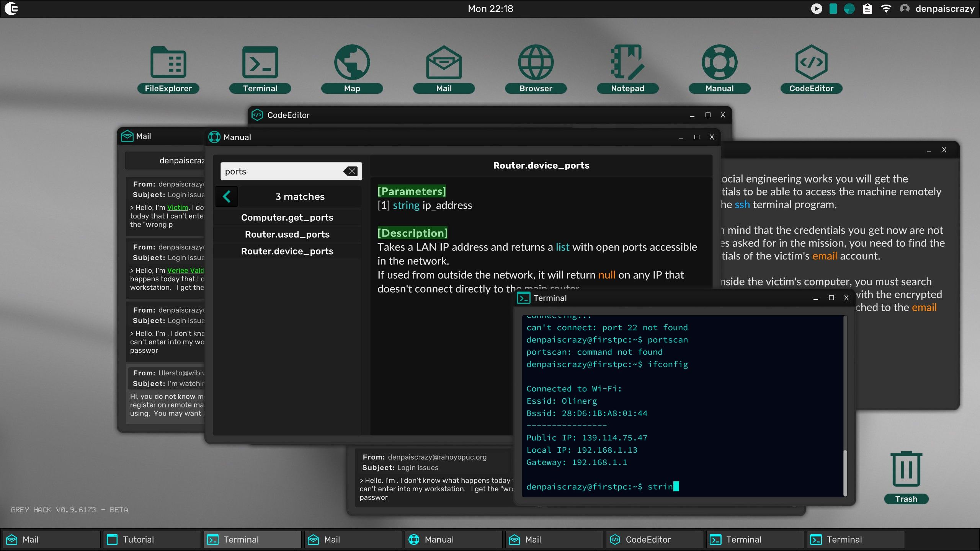Launch the Map desktop application
This screenshot has height=551, width=980.
(x=352, y=63)
